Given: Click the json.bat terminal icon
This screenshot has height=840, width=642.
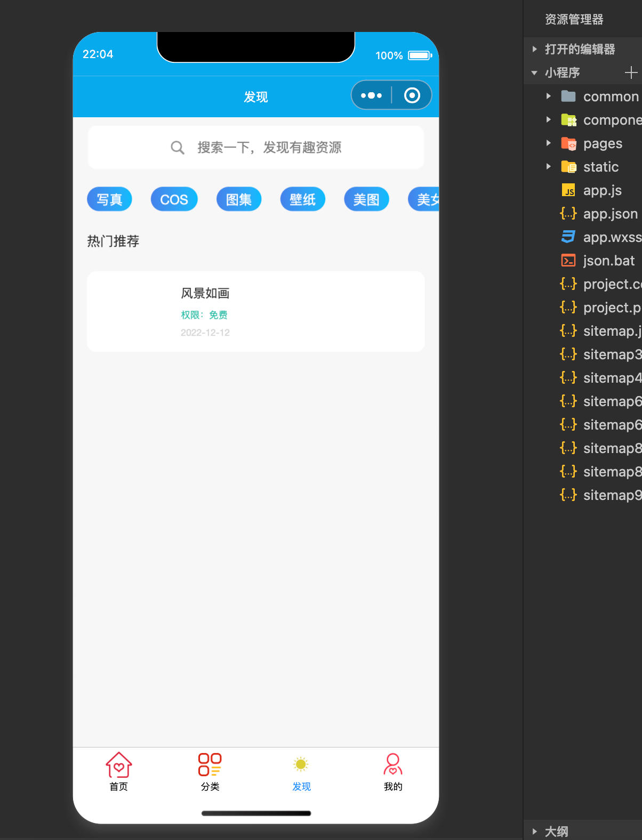Looking at the screenshot, I should pyautogui.click(x=568, y=261).
